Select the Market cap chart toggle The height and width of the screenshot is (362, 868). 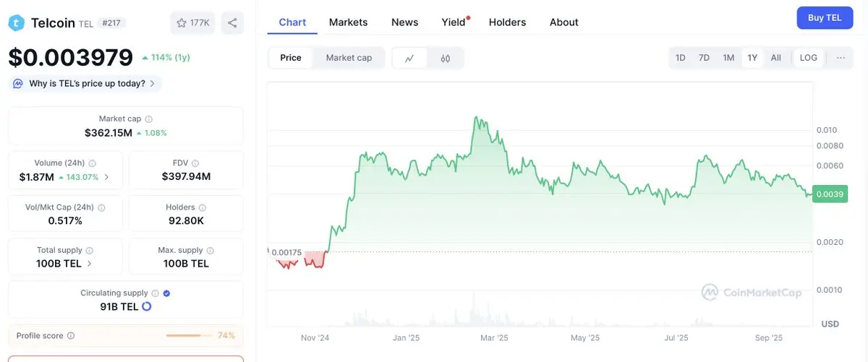tap(349, 58)
